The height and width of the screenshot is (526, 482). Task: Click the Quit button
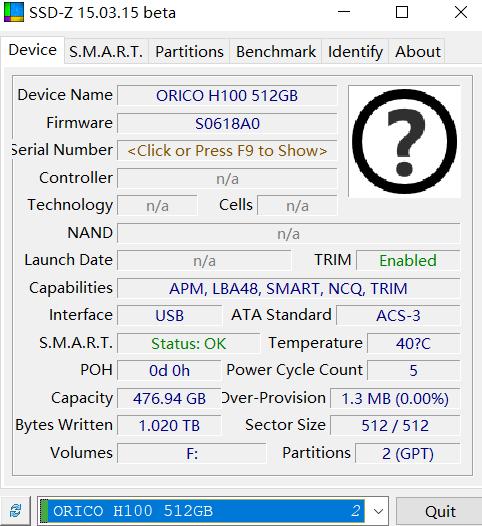click(x=440, y=512)
